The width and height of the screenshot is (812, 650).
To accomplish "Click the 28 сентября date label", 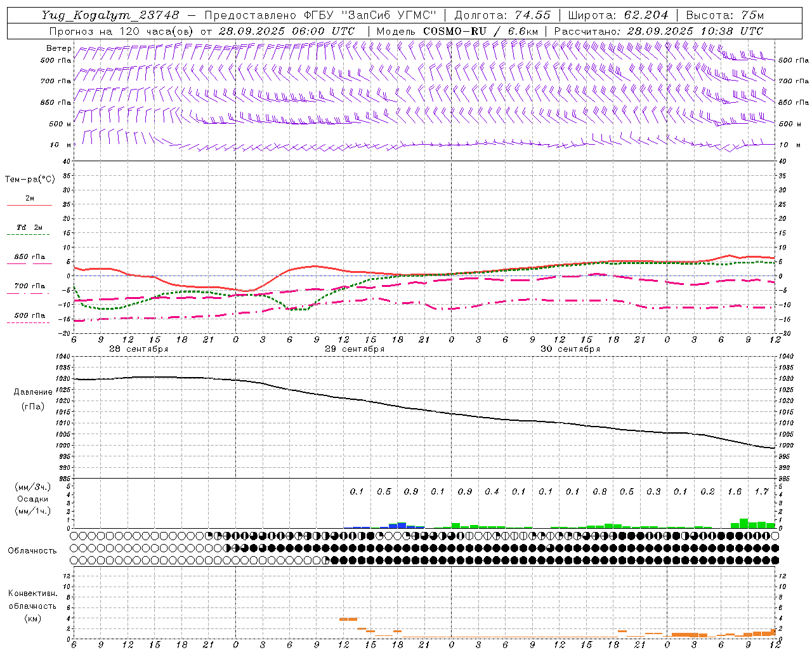I will pos(138,349).
